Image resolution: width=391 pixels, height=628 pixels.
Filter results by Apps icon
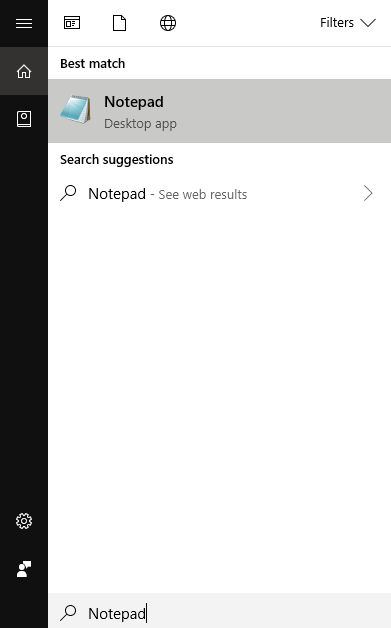pos(72,23)
